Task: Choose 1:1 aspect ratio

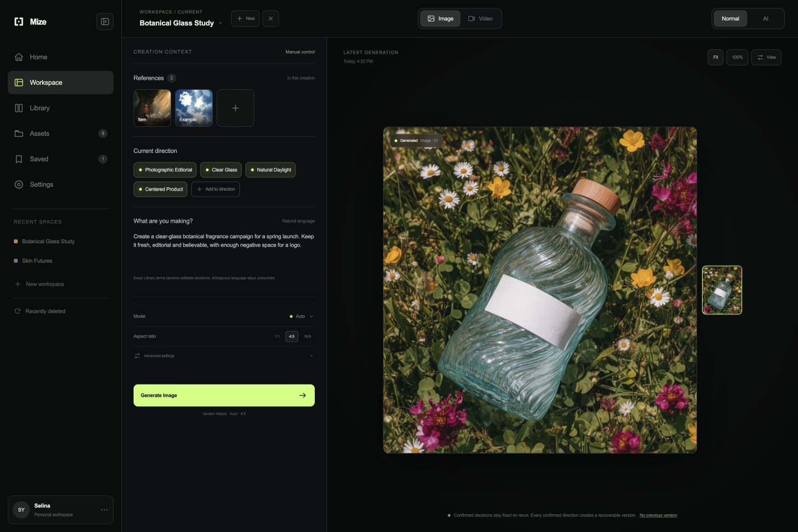Action: click(x=277, y=336)
